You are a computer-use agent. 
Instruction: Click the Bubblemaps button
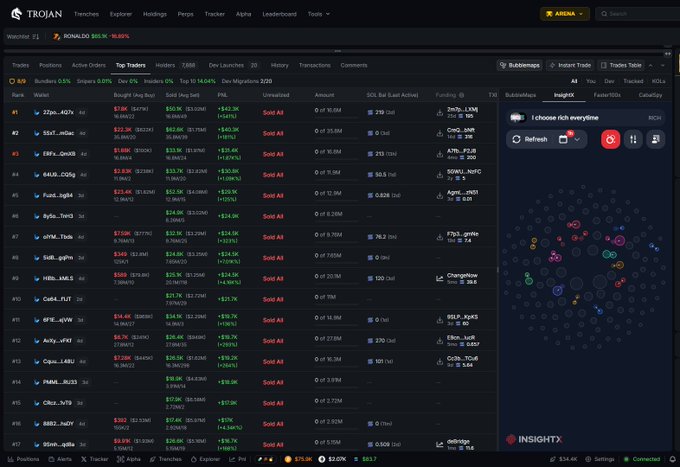(x=520, y=65)
